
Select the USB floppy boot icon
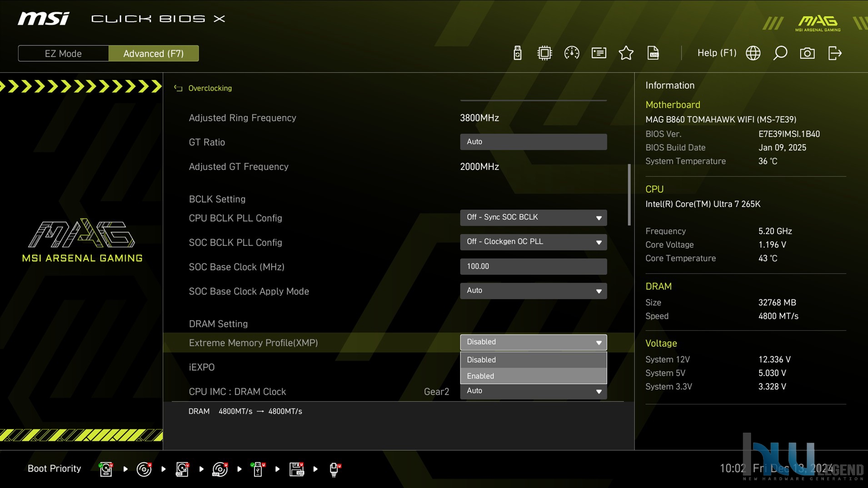[296, 469]
